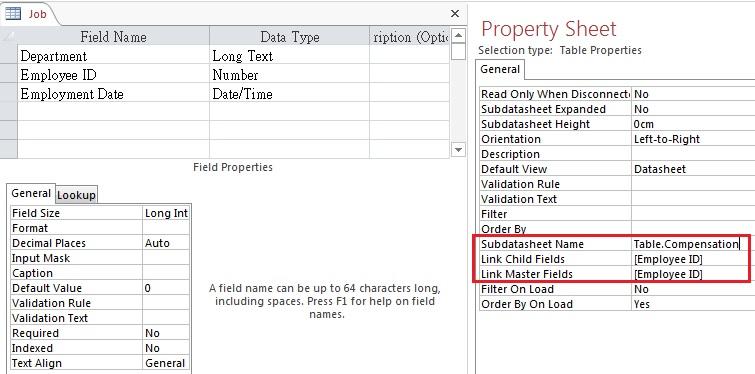Click the Filter On Load value No
755x374 pixels.
point(693,289)
